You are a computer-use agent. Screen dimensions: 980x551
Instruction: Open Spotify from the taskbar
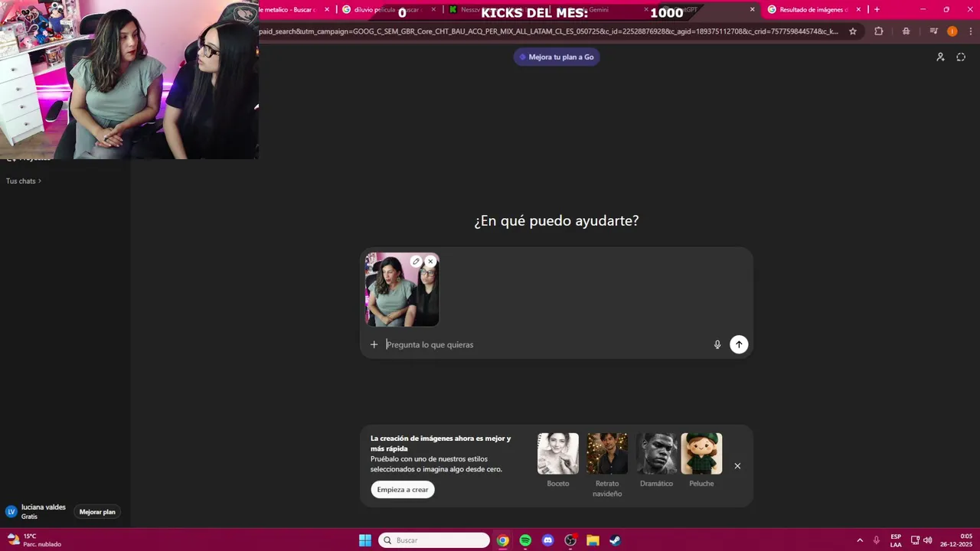pos(525,540)
